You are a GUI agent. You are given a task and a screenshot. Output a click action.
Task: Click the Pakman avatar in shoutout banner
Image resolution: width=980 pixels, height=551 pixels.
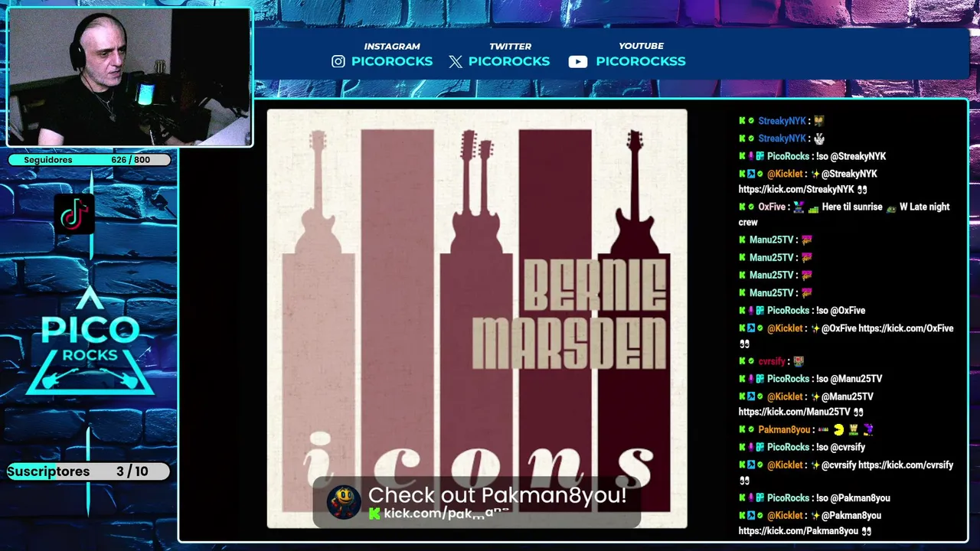coord(344,503)
